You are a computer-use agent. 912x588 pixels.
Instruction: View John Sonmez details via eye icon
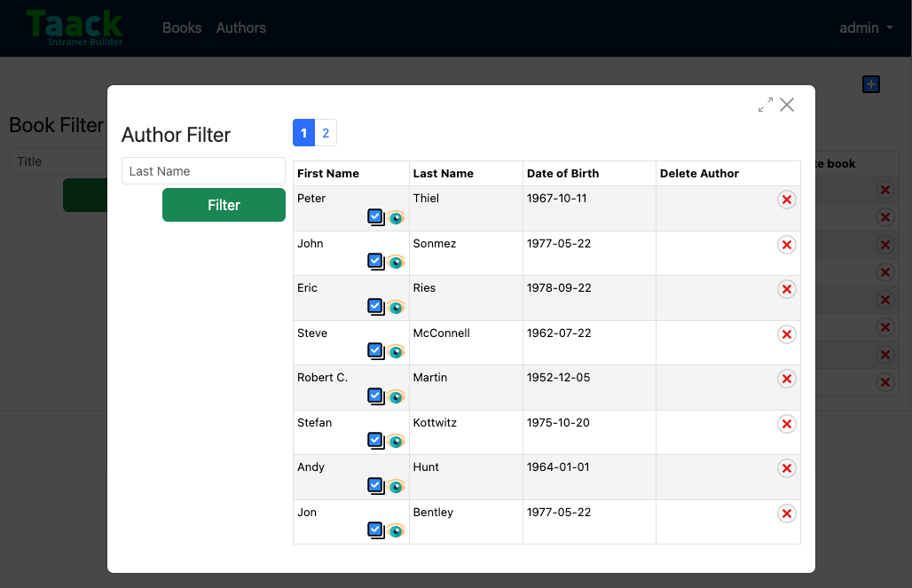point(396,263)
